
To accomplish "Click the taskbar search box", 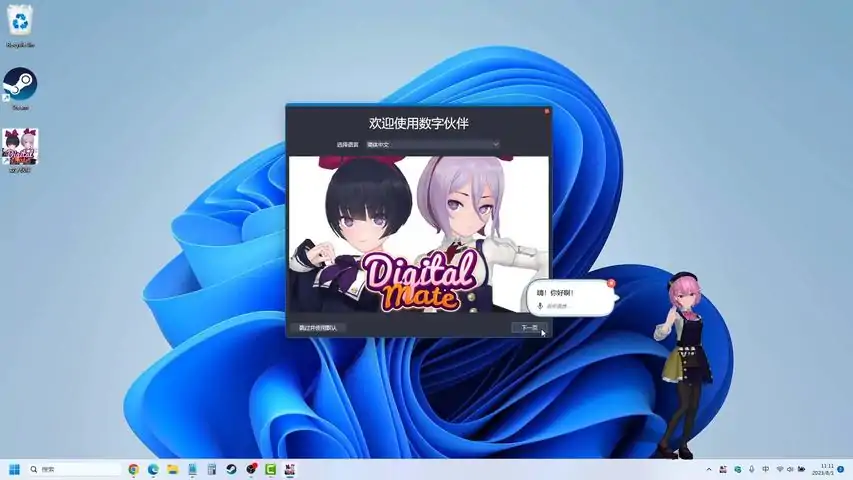I will pyautogui.click(x=75, y=469).
